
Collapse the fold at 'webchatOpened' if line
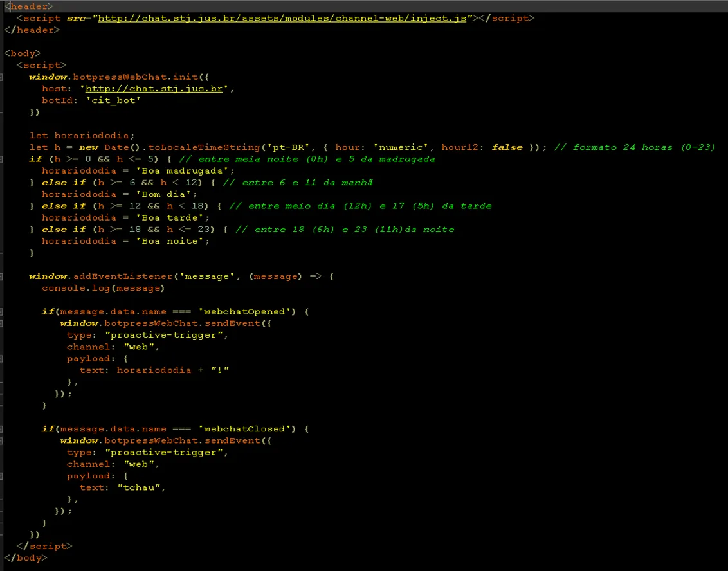tap(1, 312)
